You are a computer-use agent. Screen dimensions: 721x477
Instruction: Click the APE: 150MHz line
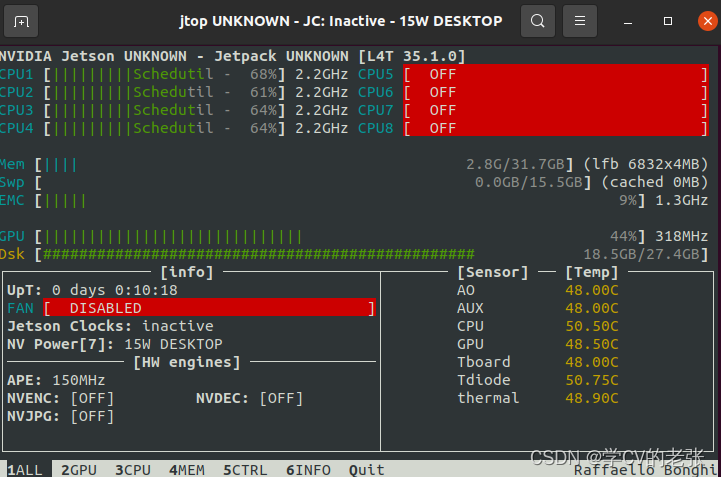tap(56, 380)
